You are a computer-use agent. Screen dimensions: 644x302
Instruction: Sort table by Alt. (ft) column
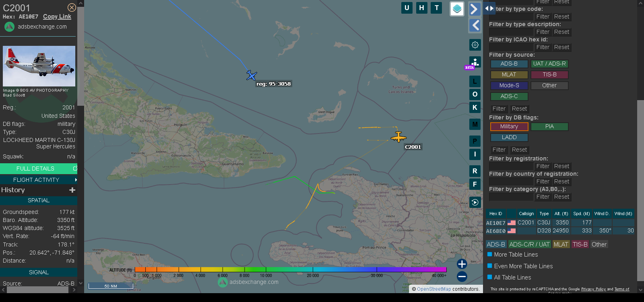click(x=561, y=214)
